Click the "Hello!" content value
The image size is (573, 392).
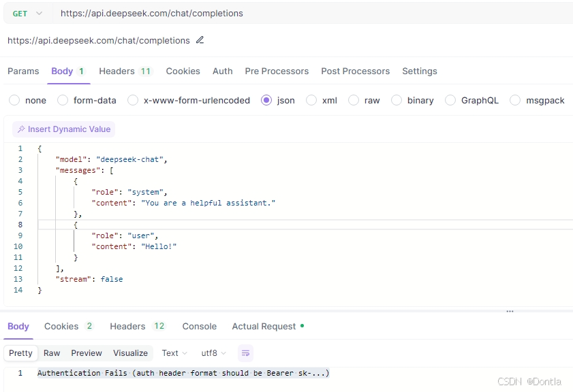[159, 246]
